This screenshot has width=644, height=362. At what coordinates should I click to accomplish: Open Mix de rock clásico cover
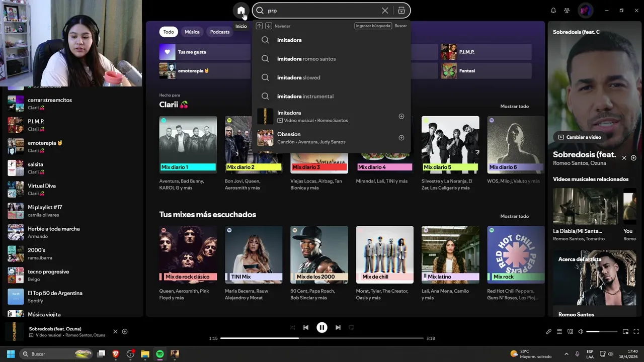pyautogui.click(x=188, y=254)
